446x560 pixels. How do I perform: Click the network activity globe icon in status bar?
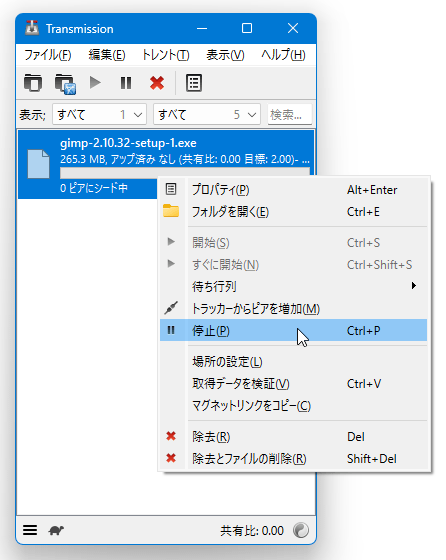(301, 530)
